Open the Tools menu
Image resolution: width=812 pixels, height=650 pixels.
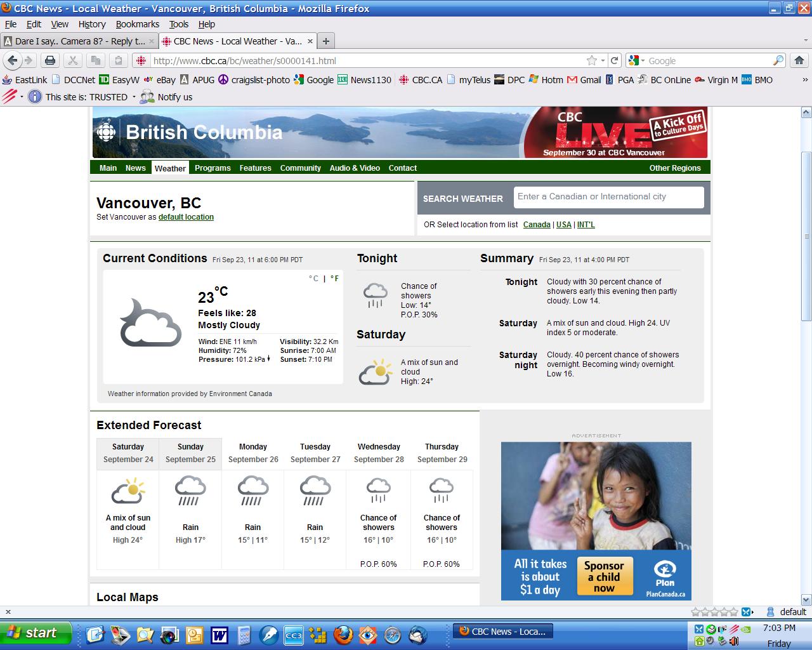(x=179, y=24)
